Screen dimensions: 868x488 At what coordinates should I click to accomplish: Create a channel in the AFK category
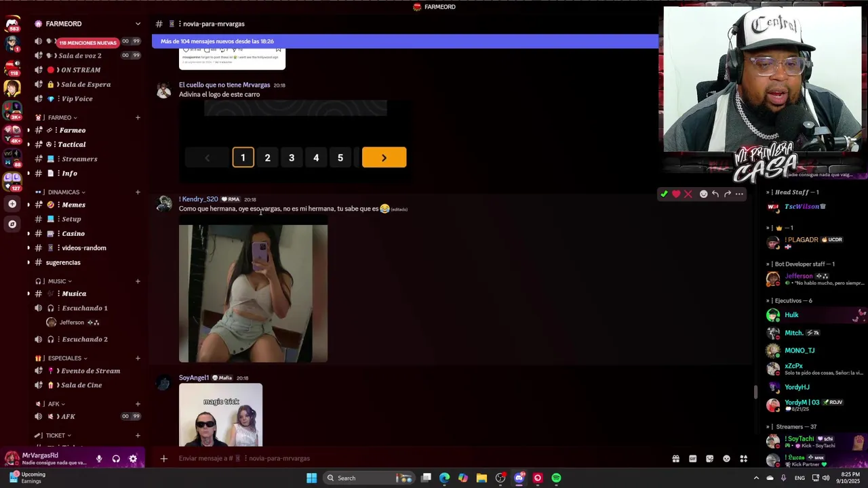[x=138, y=404]
